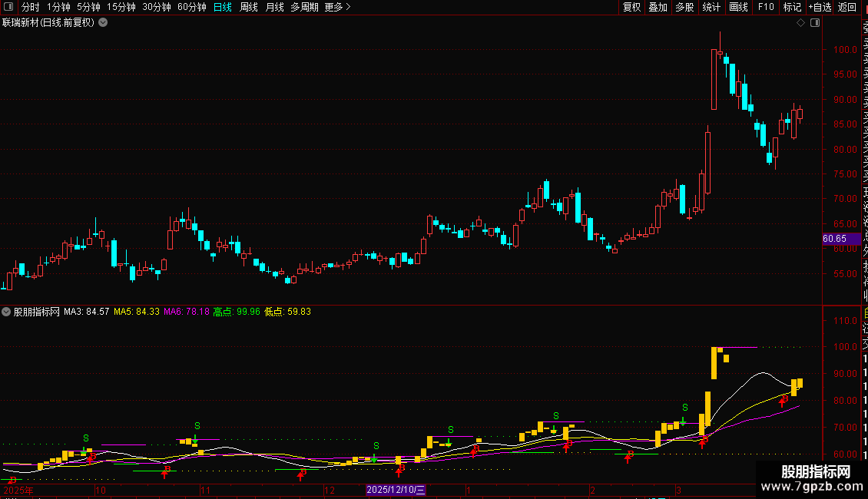Image resolution: width=868 pixels, height=499 pixels.
Task: Select the 5分钟 period tab
Action: (88, 7)
